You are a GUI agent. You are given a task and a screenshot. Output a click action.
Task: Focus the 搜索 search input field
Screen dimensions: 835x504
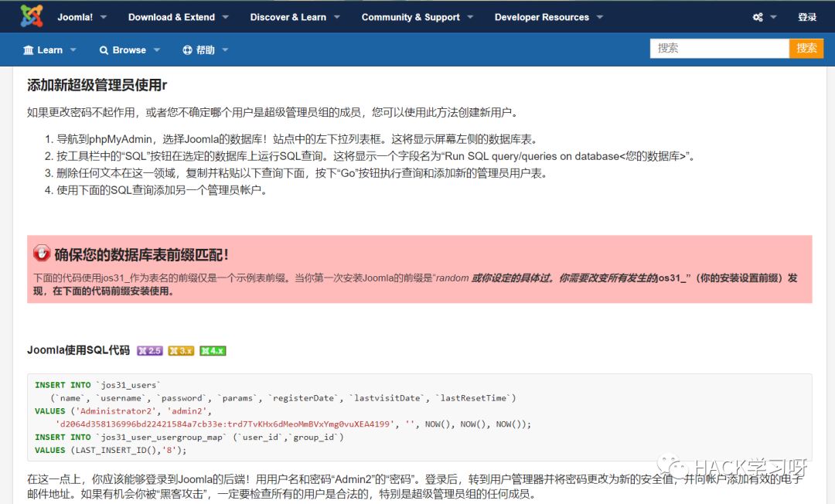tap(719, 49)
